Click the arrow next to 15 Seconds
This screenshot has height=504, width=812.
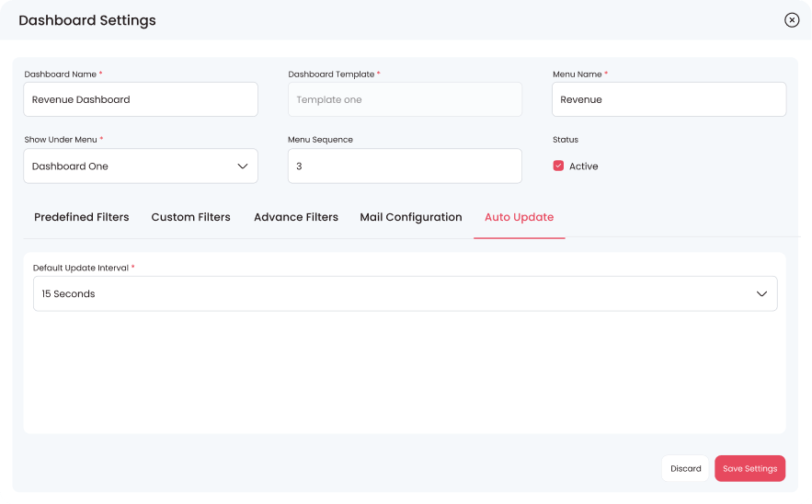[x=761, y=294]
